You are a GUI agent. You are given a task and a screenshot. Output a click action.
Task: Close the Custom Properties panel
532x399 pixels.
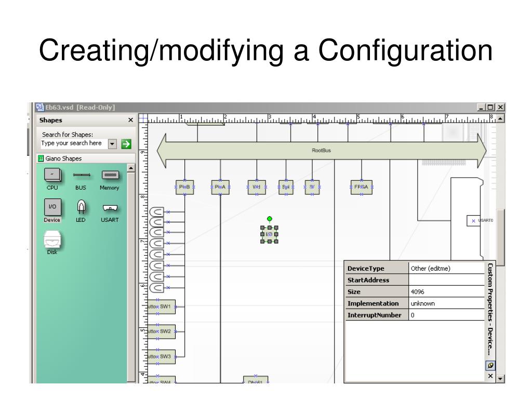pyautogui.click(x=490, y=376)
